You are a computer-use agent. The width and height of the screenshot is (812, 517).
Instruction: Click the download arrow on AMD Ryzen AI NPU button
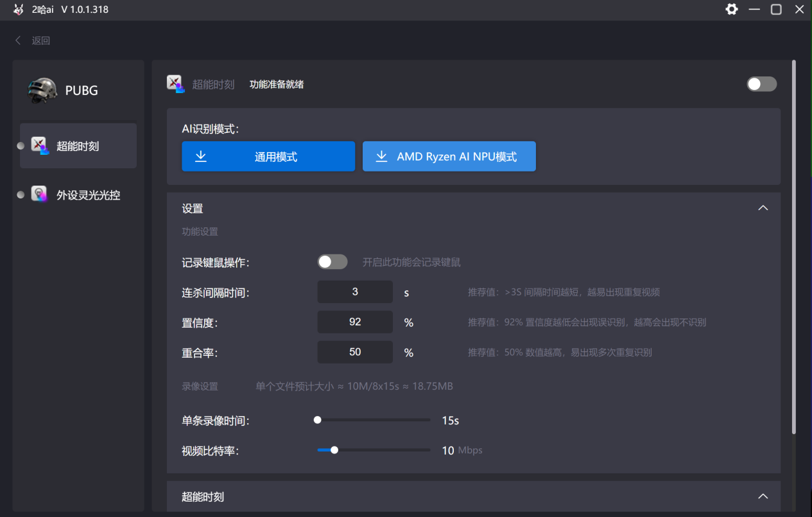[x=381, y=156]
